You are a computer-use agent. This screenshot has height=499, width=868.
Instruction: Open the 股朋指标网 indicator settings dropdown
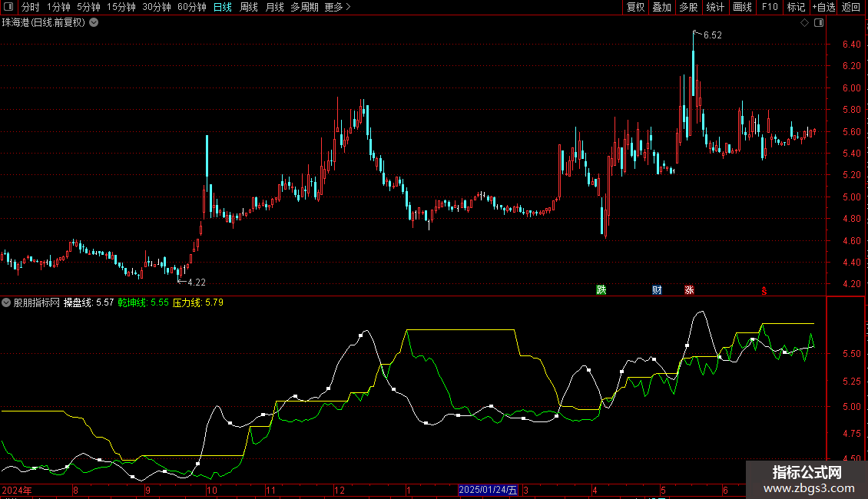[x=6, y=302]
